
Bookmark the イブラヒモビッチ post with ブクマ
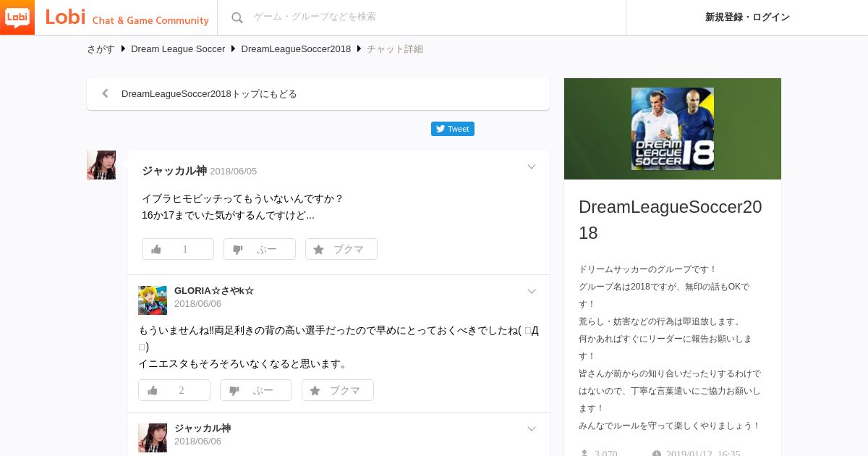[341, 249]
